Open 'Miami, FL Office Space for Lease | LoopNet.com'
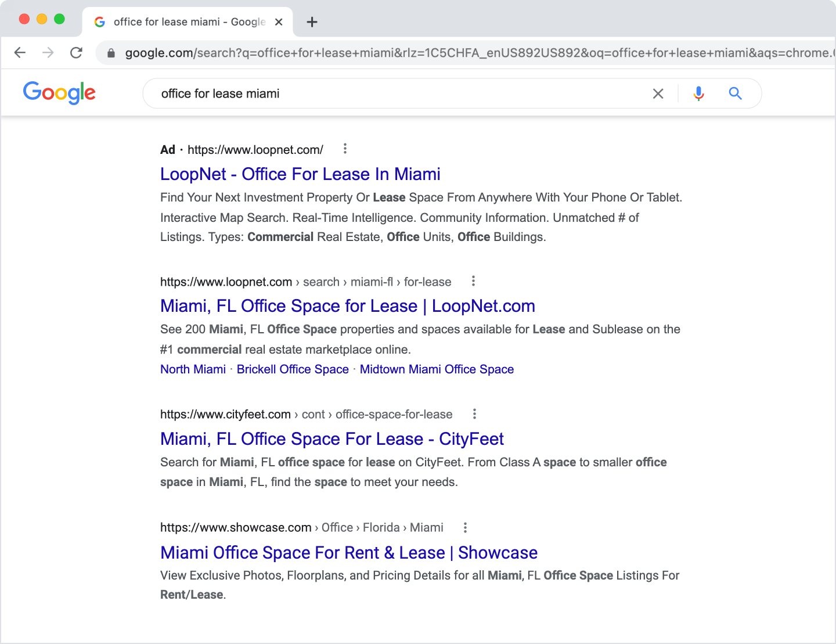The width and height of the screenshot is (836, 644). click(x=348, y=306)
